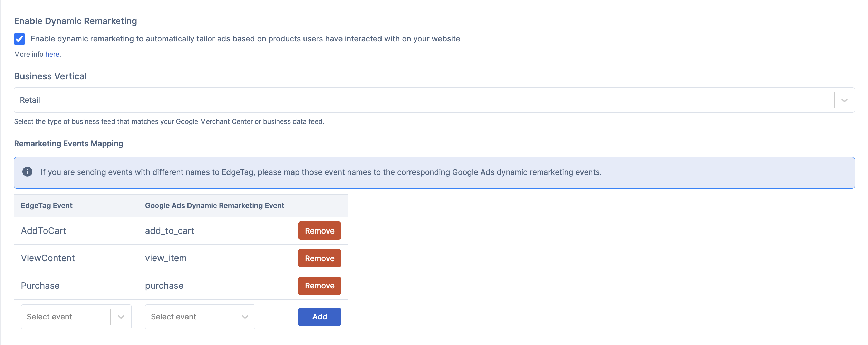Open the EdgeTag Select event dropdown

pos(66,317)
